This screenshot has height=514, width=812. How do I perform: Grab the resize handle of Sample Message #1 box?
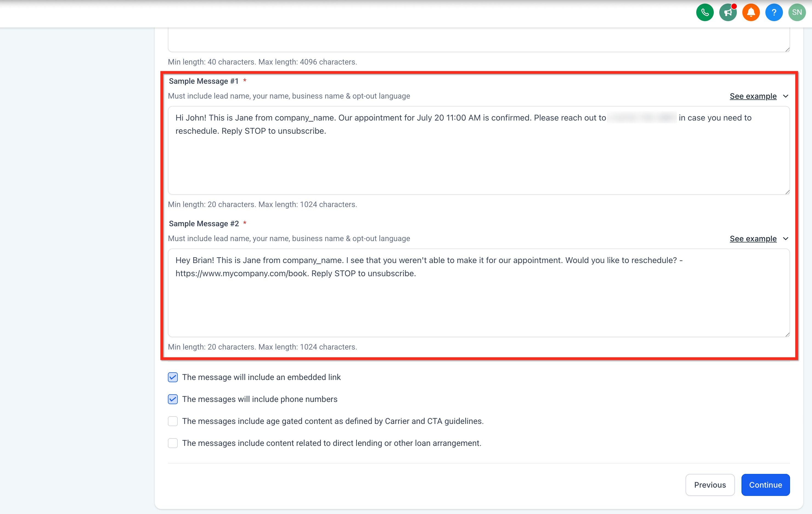(787, 192)
